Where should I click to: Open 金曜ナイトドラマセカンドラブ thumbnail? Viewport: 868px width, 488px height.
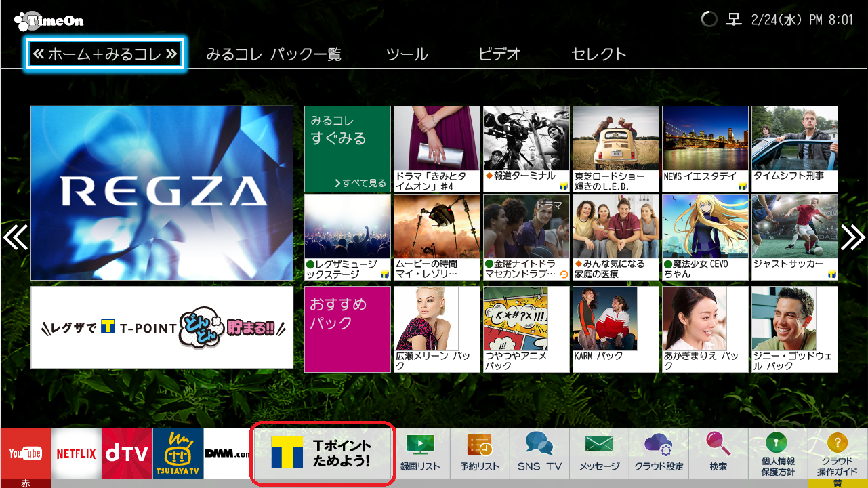point(526,237)
